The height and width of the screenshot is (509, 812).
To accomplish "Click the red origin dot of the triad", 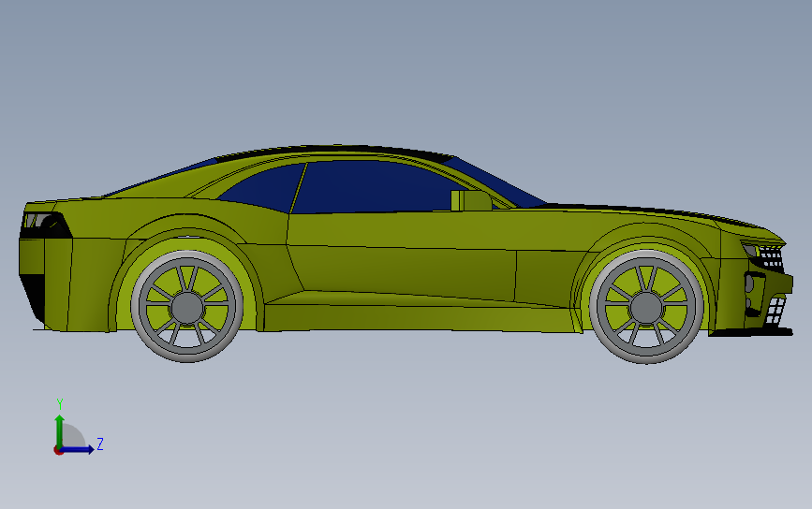I will pyautogui.click(x=58, y=451).
